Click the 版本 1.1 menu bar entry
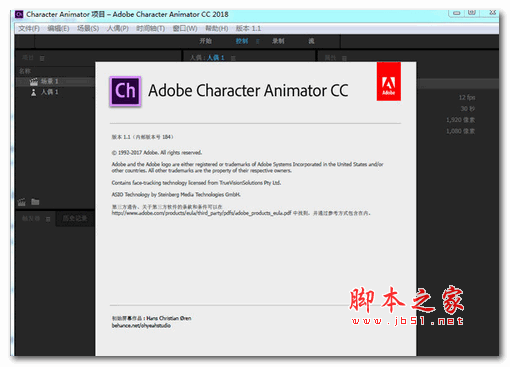This screenshot has height=367, width=510. (x=248, y=28)
